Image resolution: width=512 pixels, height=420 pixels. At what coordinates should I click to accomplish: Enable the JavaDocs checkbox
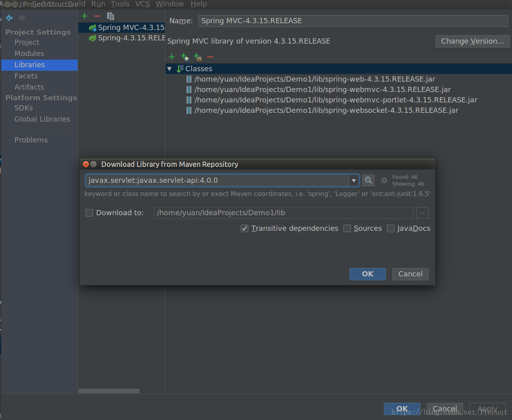pos(391,228)
